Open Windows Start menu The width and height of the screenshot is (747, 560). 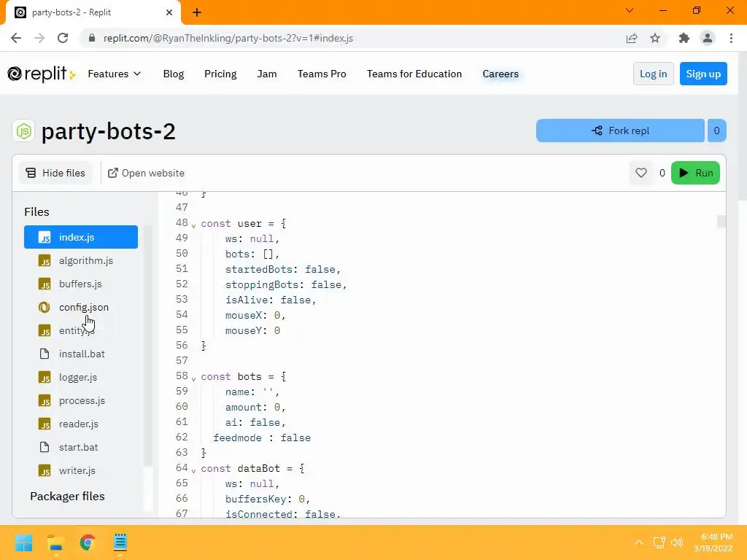coord(24,542)
